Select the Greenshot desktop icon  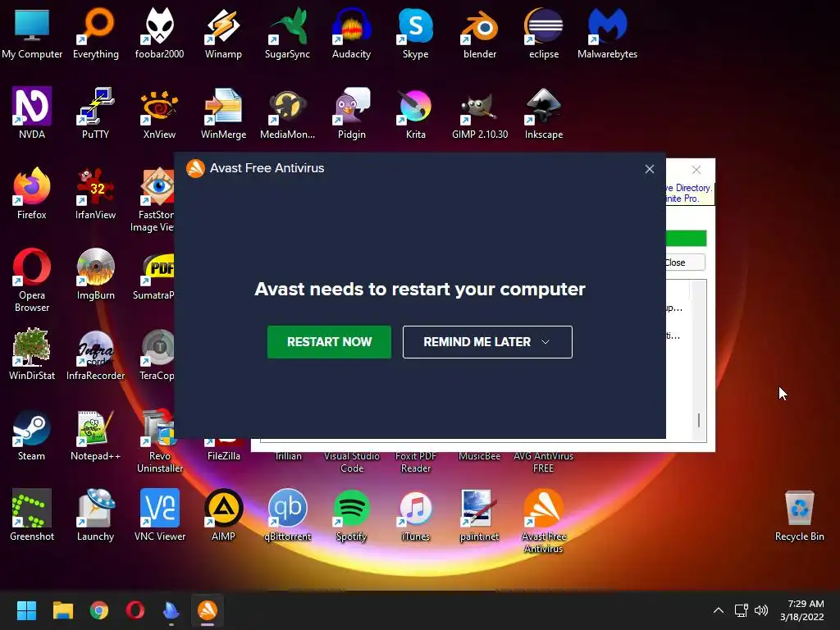click(32, 515)
